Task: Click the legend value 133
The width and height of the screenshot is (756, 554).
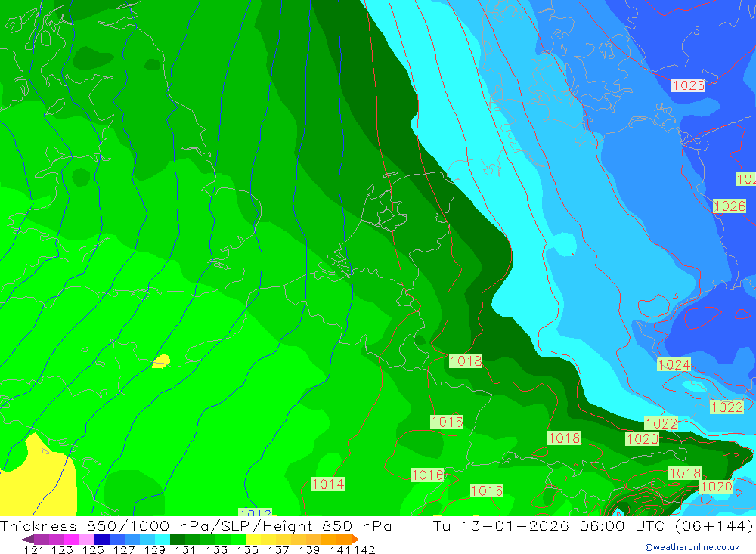Action: click(216, 549)
